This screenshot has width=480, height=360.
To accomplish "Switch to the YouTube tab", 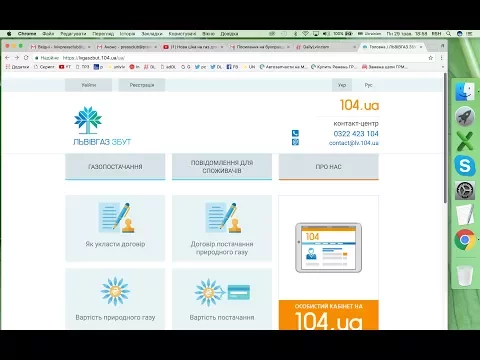I will pos(192,47).
